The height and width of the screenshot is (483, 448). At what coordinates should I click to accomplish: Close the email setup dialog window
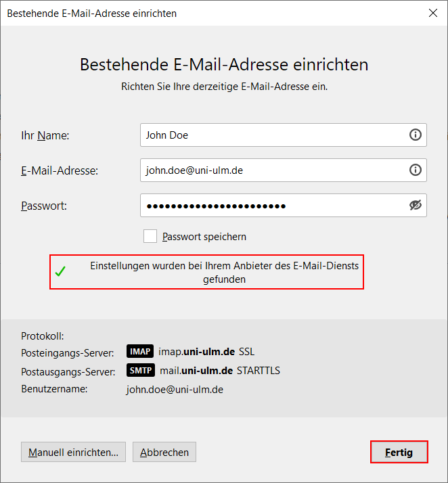click(433, 13)
